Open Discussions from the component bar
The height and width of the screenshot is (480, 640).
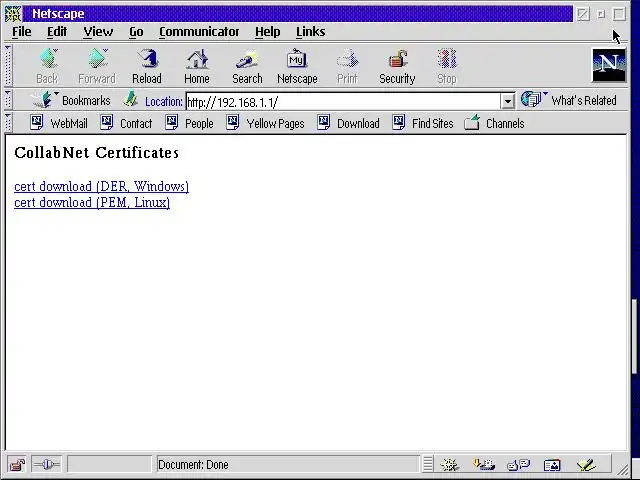pos(518,464)
